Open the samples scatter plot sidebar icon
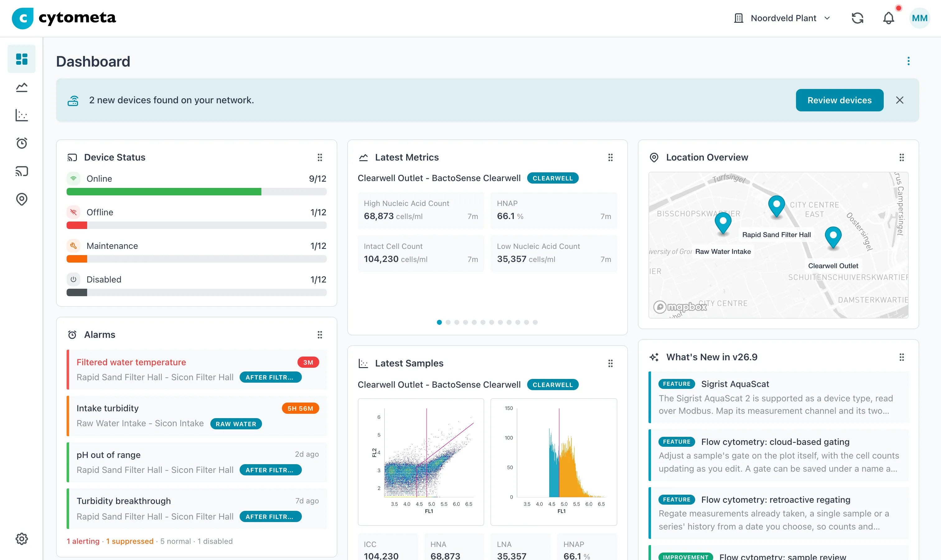The width and height of the screenshot is (941, 560). (x=21, y=115)
